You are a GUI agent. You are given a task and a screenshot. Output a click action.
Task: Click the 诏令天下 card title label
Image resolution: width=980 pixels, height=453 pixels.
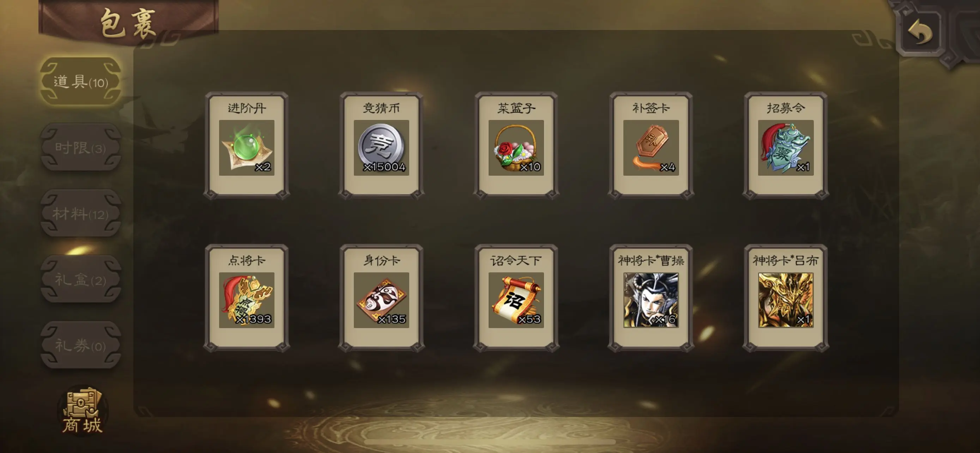click(516, 260)
